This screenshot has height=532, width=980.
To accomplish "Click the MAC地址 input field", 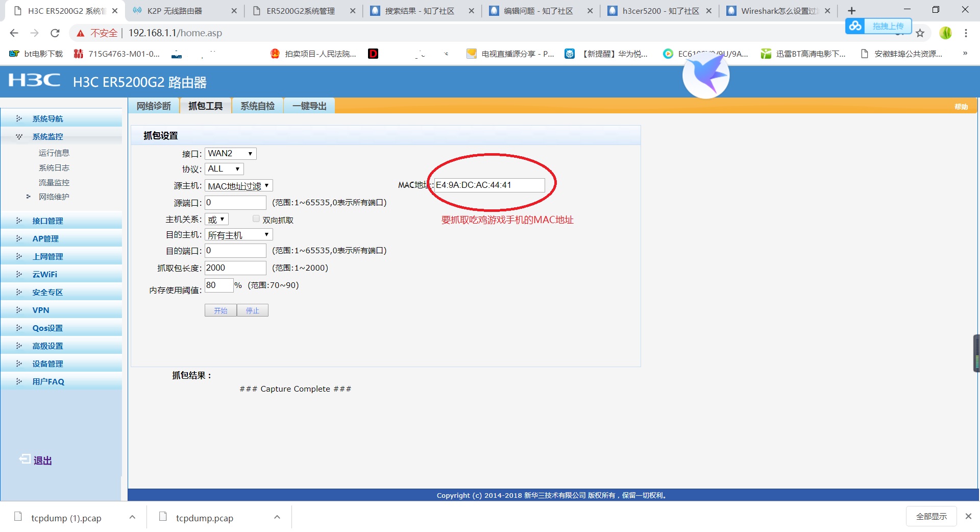I will pos(489,185).
